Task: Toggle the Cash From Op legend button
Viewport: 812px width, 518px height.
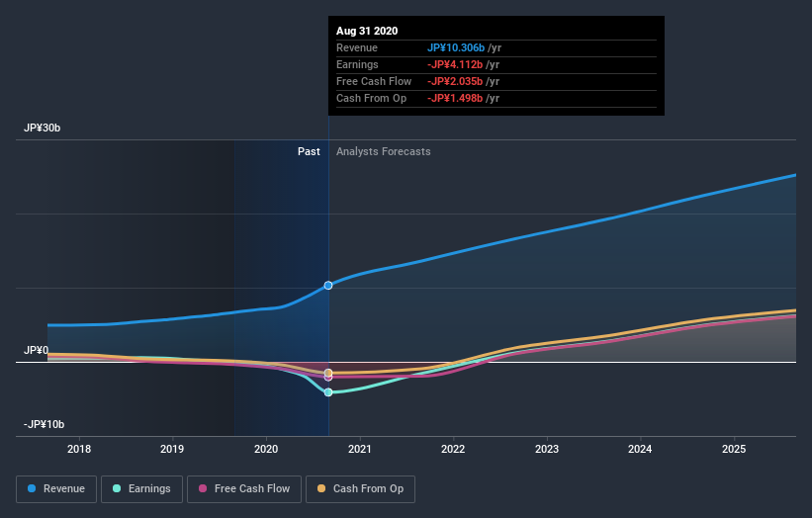Action: (360, 489)
